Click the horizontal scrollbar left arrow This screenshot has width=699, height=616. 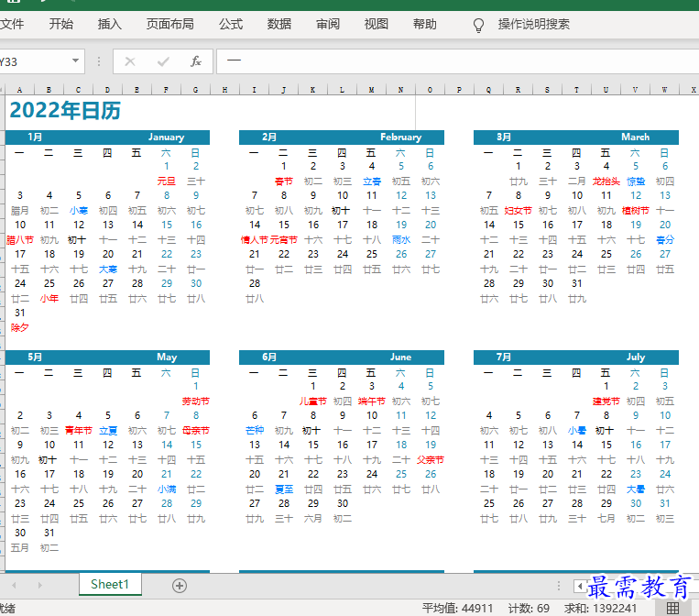click(x=580, y=586)
